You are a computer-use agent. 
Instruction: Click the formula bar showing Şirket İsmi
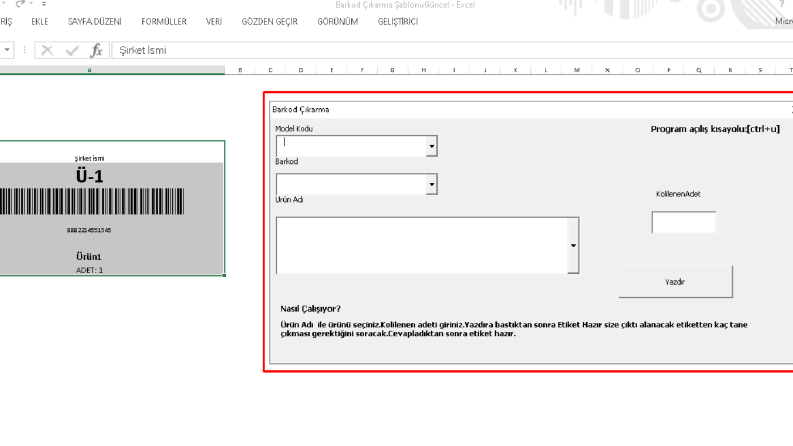452,50
